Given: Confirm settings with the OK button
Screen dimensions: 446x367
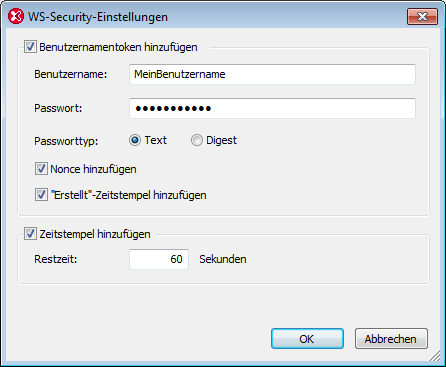Looking at the screenshot, I should (307, 339).
